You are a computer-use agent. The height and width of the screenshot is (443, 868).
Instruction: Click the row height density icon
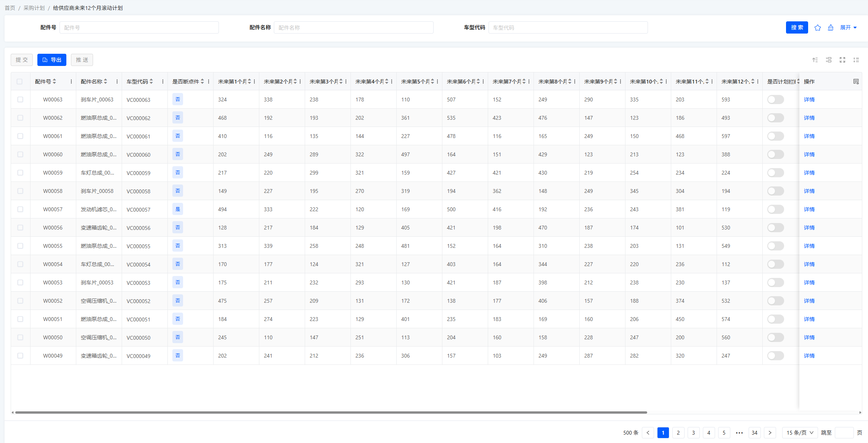(856, 60)
